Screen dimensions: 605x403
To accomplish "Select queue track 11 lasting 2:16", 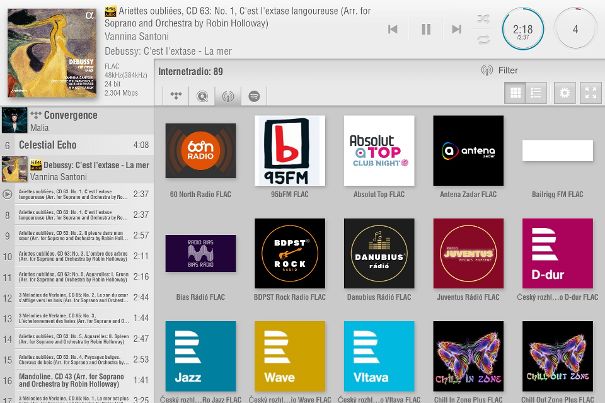I will point(77,277).
